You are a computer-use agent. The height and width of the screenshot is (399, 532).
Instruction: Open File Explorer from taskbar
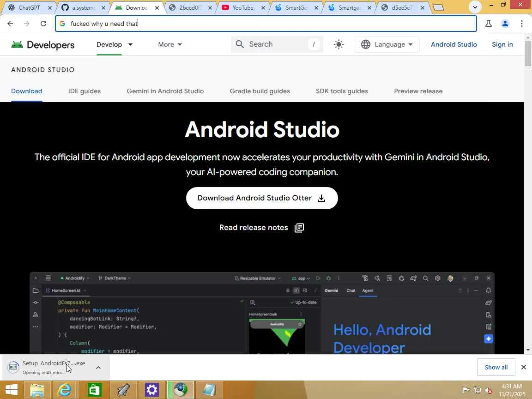click(37, 390)
